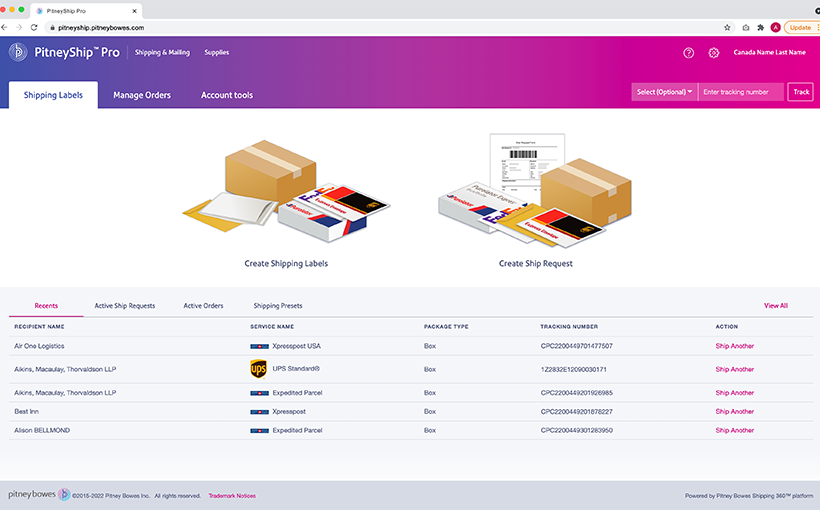Click tracking number CPC2200449301283950

576,430
